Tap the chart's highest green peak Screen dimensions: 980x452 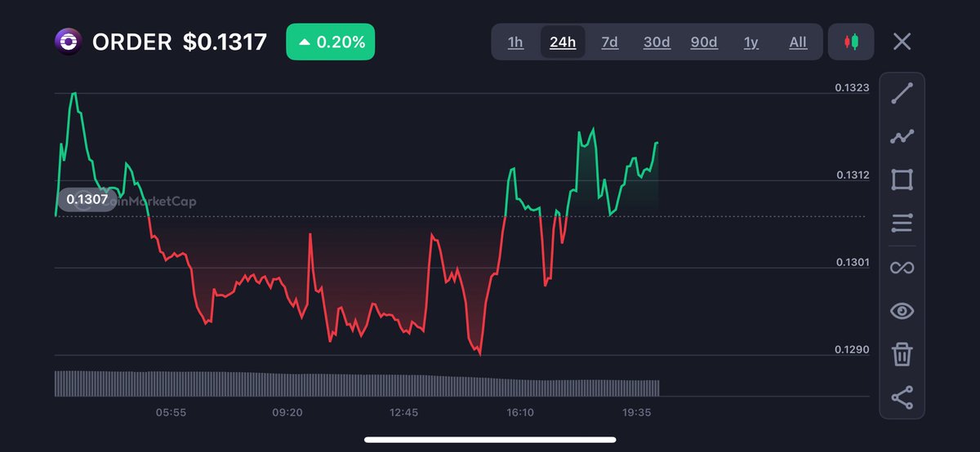point(73,94)
